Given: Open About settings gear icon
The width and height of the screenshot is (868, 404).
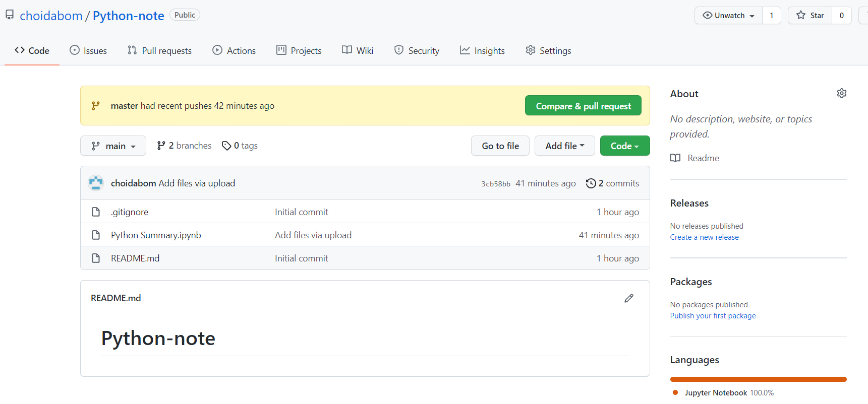Looking at the screenshot, I should tap(842, 93).
